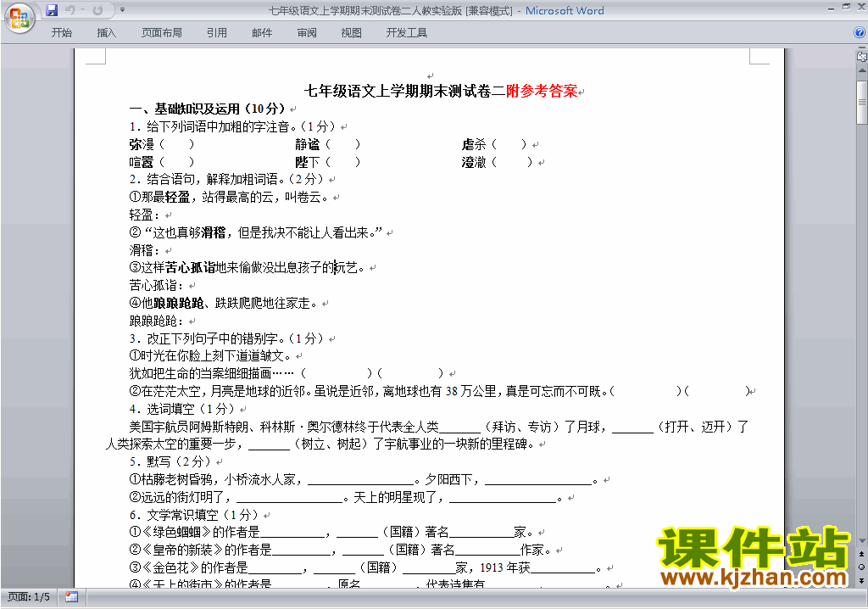Expand Customize Quick Access Toolbar menu

click(x=122, y=10)
